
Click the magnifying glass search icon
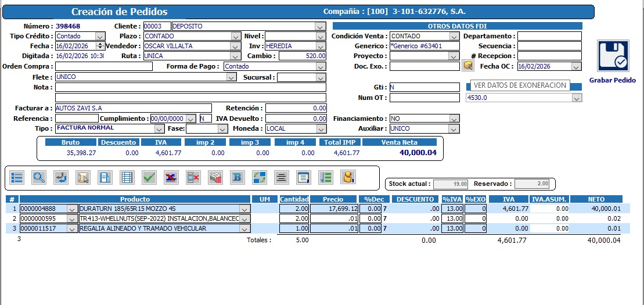click(x=39, y=177)
